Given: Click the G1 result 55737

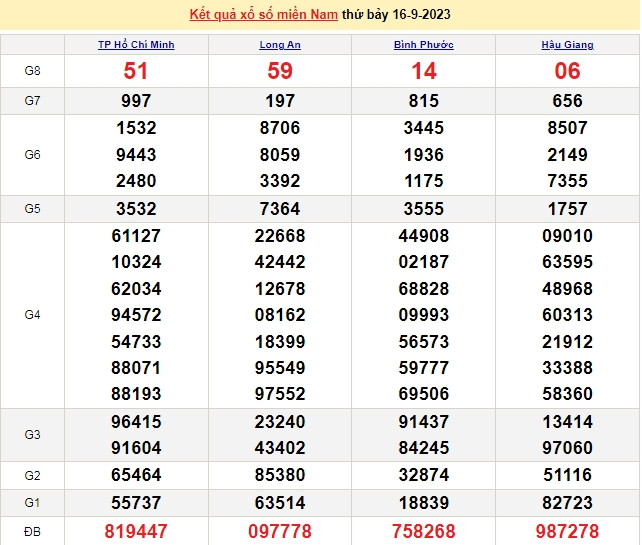Looking at the screenshot, I should click(136, 502).
